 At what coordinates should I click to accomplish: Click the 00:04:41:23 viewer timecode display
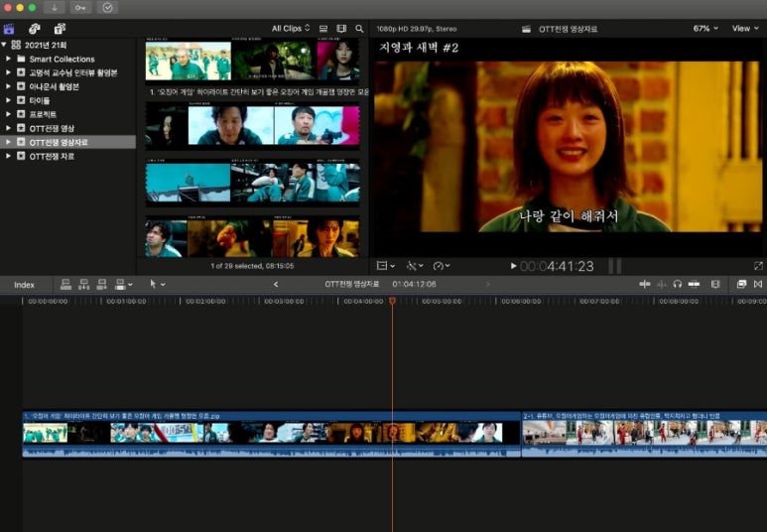click(557, 266)
